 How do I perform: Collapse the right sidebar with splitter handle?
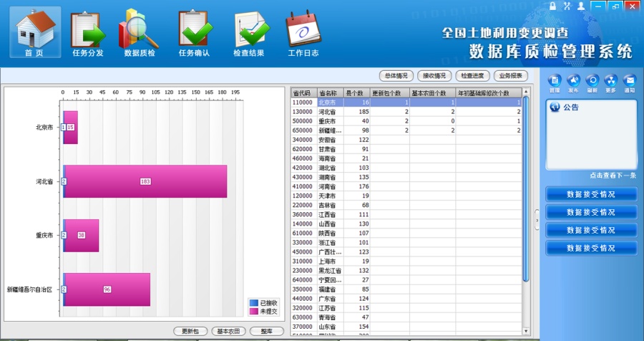pyautogui.click(x=537, y=220)
